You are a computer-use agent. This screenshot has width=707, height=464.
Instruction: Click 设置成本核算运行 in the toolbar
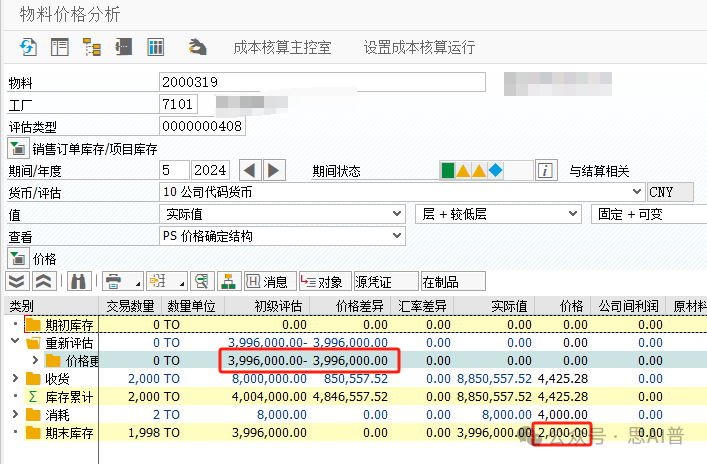click(x=419, y=47)
